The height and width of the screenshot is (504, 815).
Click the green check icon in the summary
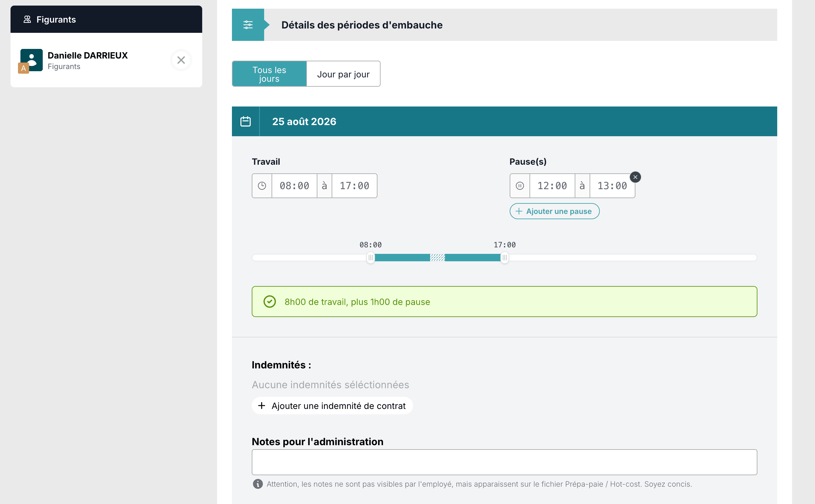[x=269, y=302]
